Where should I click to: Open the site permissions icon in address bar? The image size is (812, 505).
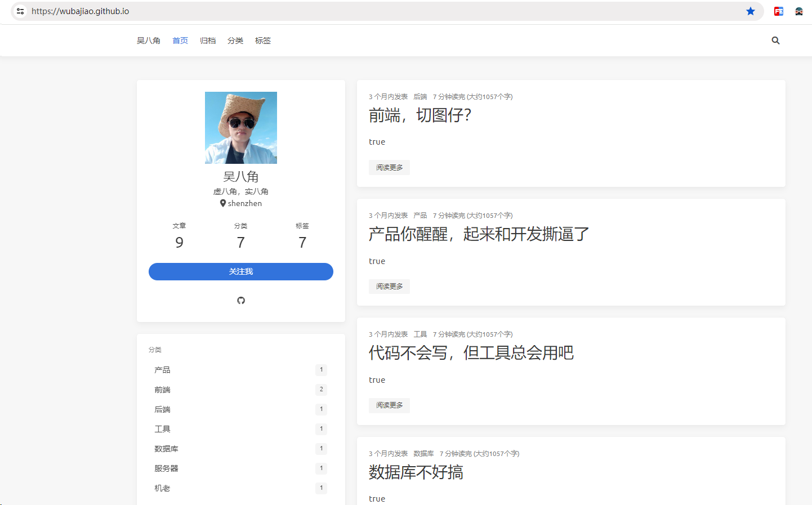click(20, 11)
